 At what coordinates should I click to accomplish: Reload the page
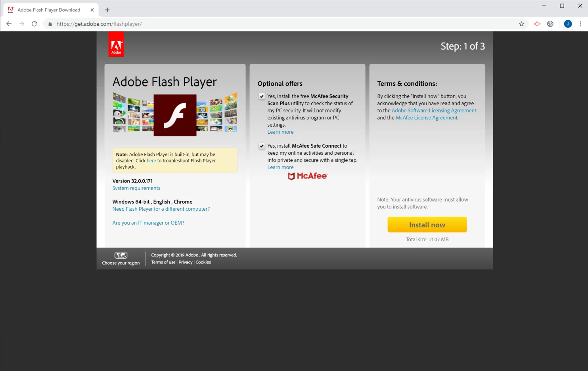click(x=34, y=24)
